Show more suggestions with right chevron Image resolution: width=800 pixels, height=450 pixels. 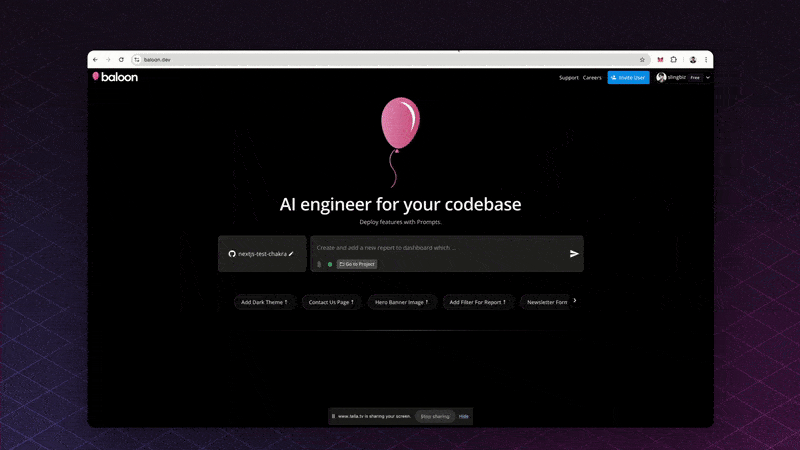575,301
